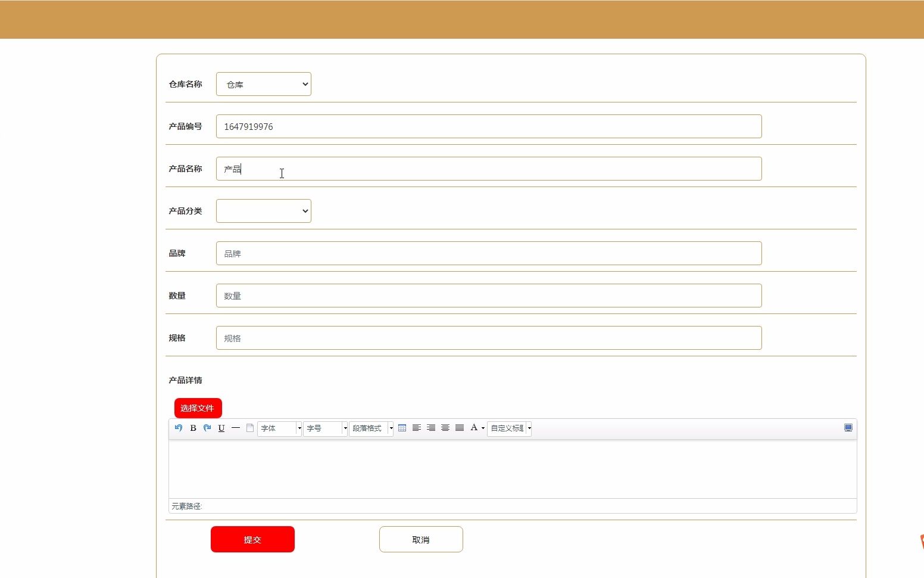Screen dimensions: 924x578
Task: Align text left in editor
Action: [417, 428]
